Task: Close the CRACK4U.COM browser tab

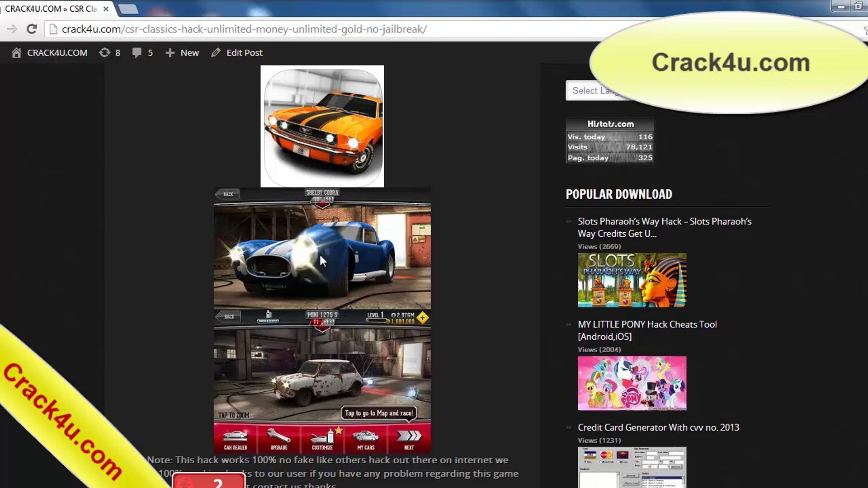Action: pos(106,9)
